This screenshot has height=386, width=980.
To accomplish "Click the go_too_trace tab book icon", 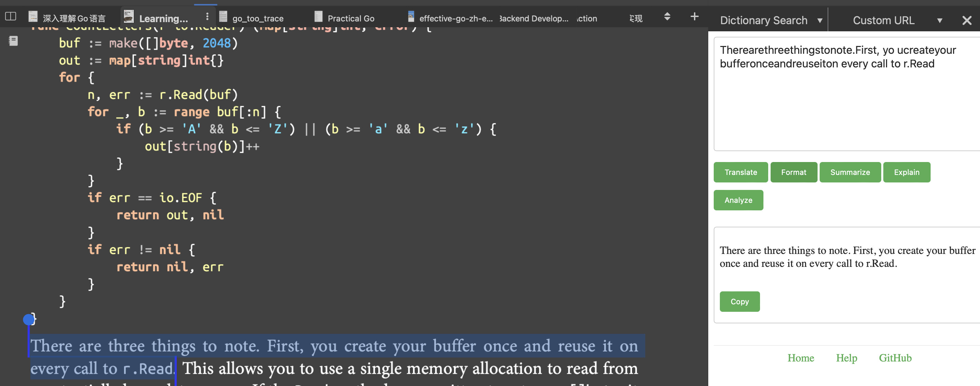I will [x=223, y=17].
